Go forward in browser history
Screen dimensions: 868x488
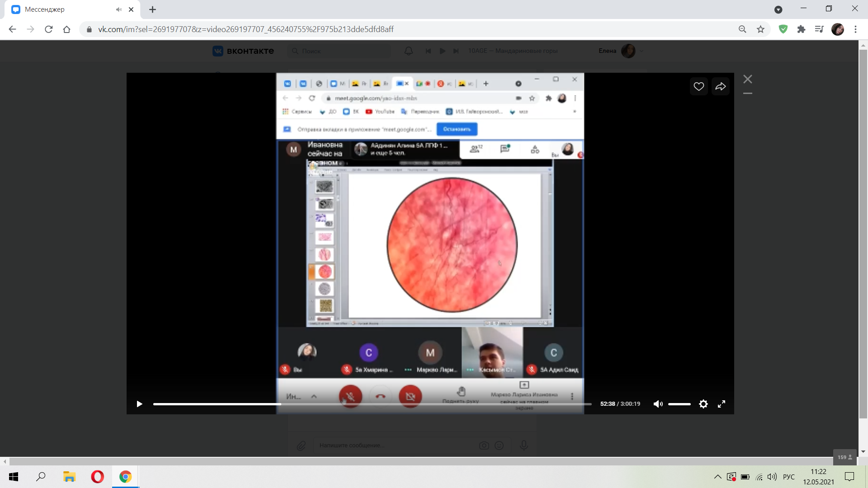(x=30, y=29)
